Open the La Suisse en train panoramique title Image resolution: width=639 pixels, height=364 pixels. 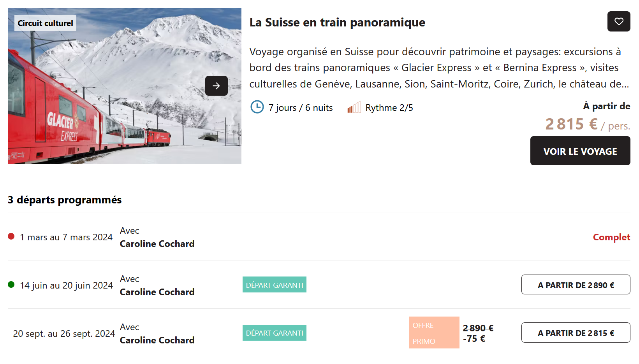pyautogui.click(x=337, y=23)
